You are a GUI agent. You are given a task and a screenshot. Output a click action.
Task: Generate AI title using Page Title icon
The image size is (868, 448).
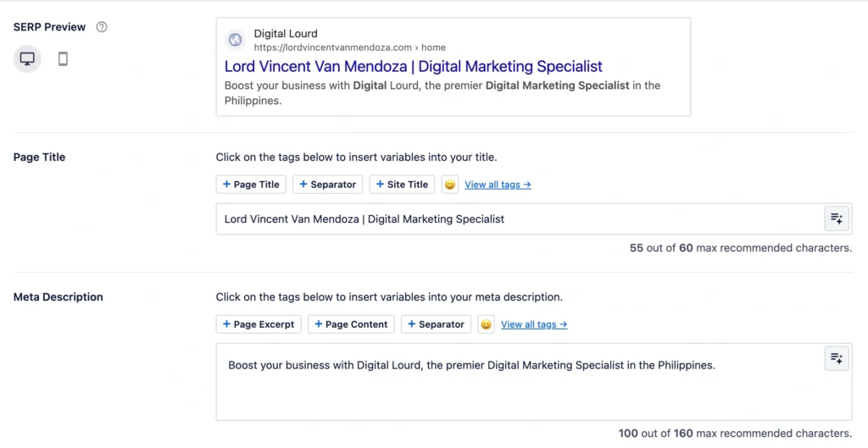tap(837, 218)
